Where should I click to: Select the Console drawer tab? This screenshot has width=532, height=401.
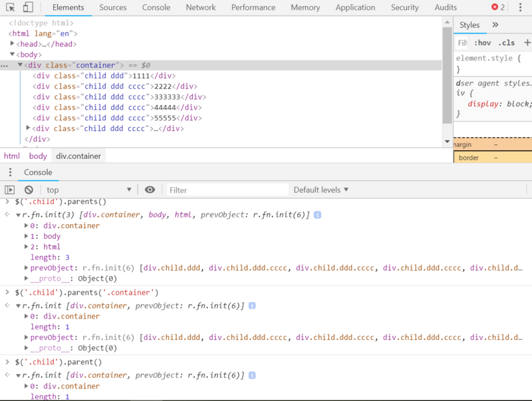[38, 172]
